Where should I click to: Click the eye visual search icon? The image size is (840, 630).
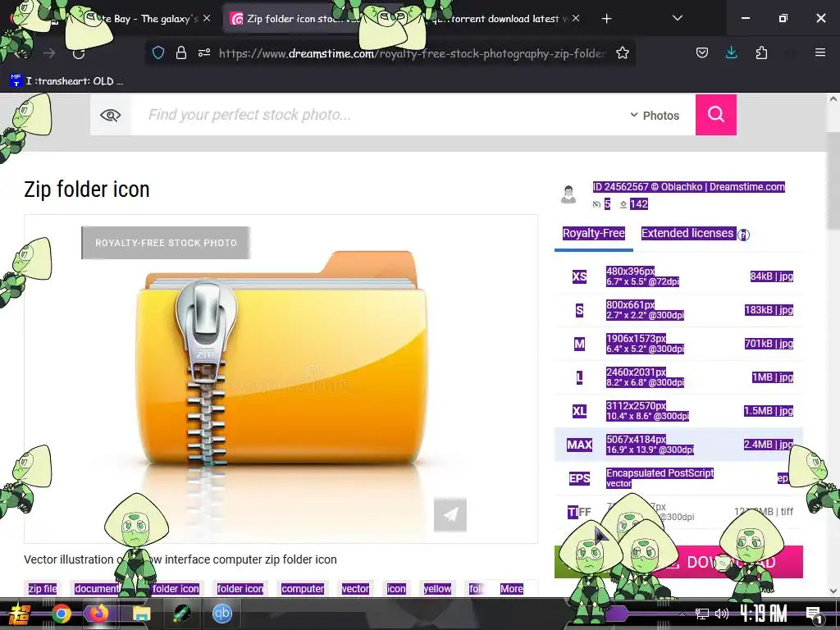pyautogui.click(x=111, y=115)
